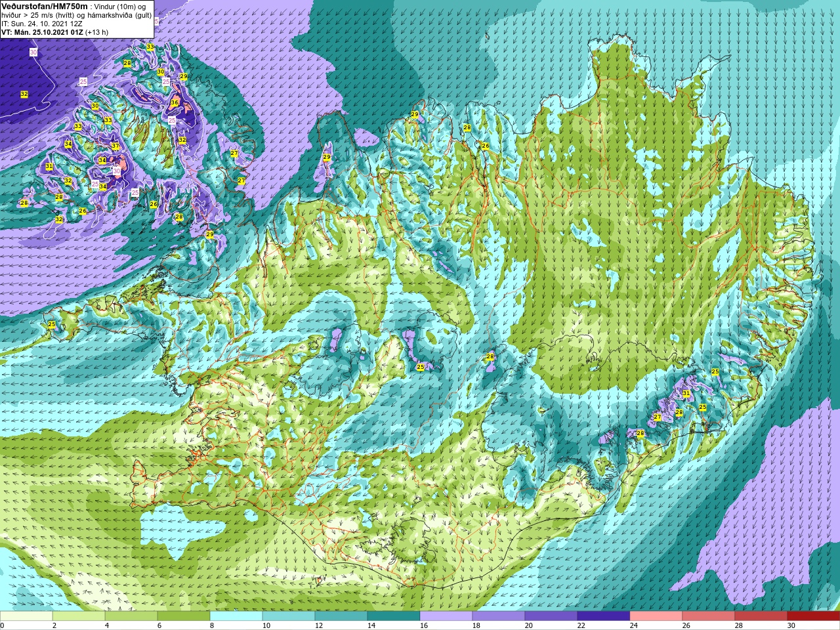Screen dimensions: 840x630
Task: Click the 16–18 m/s lavender legend swatch
Action: pyautogui.click(x=446, y=616)
